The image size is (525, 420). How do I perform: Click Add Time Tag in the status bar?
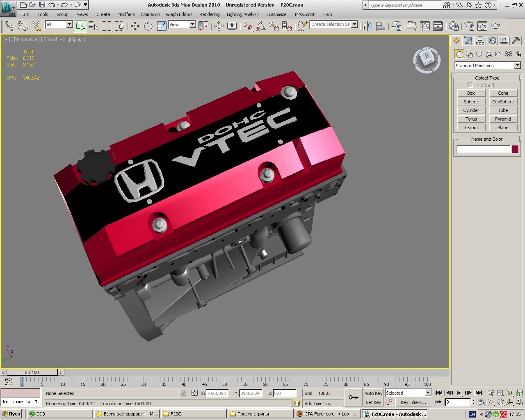[318, 404]
